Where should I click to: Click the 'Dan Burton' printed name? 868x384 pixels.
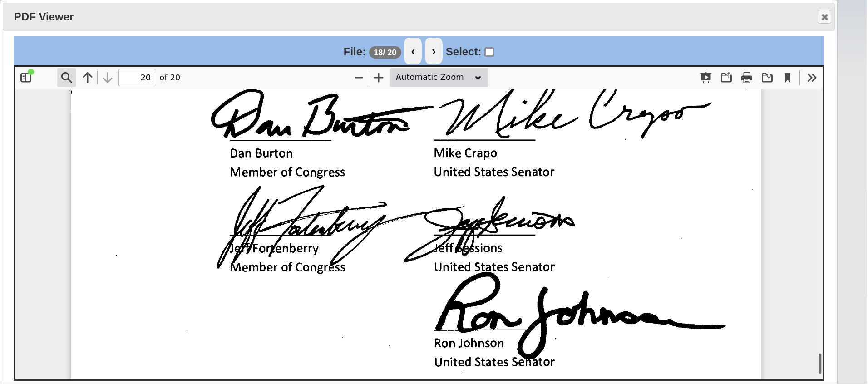pyautogui.click(x=261, y=153)
